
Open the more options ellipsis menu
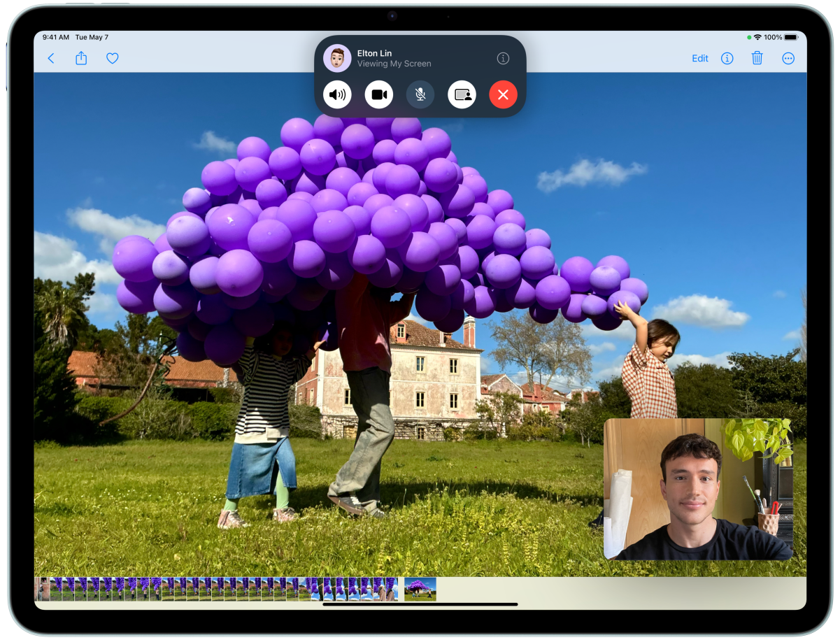click(x=788, y=59)
